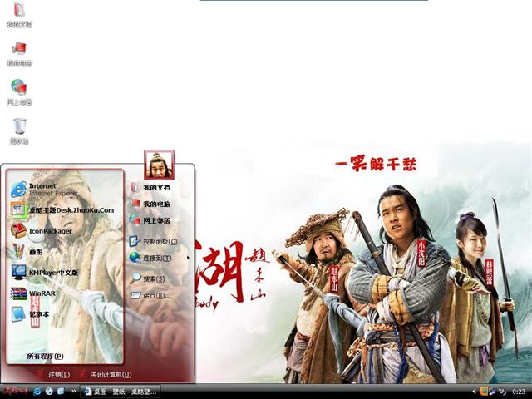Screen dimensions: 532x399
Task: Open the Recycle Bin desktop icon
Action: pos(19,131)
